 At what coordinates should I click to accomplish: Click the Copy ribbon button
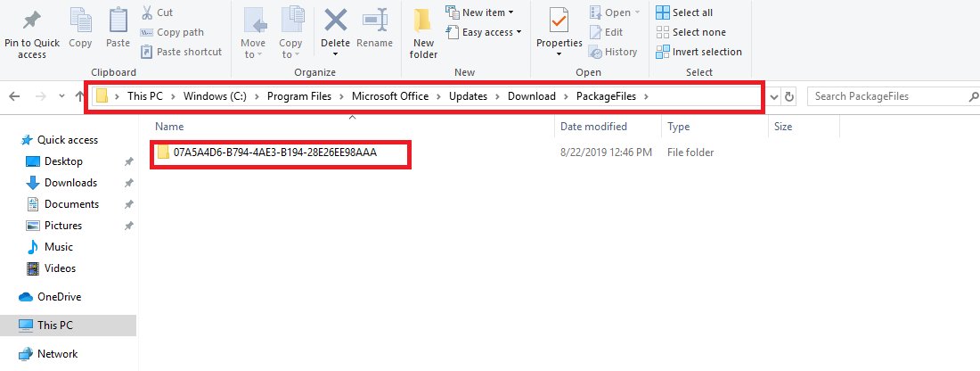pyautogui.click(x=80, y=29)
